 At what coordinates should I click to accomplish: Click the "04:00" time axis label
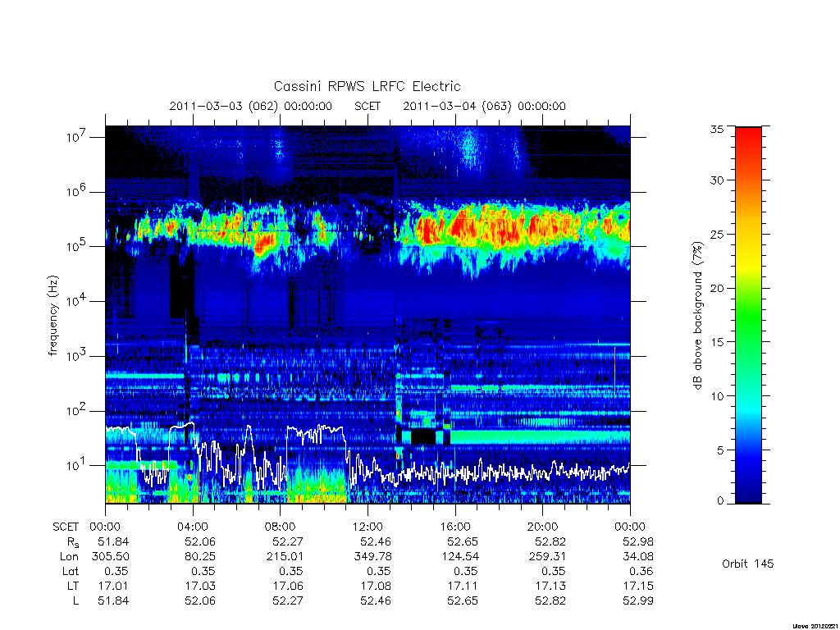click(193, 527)
